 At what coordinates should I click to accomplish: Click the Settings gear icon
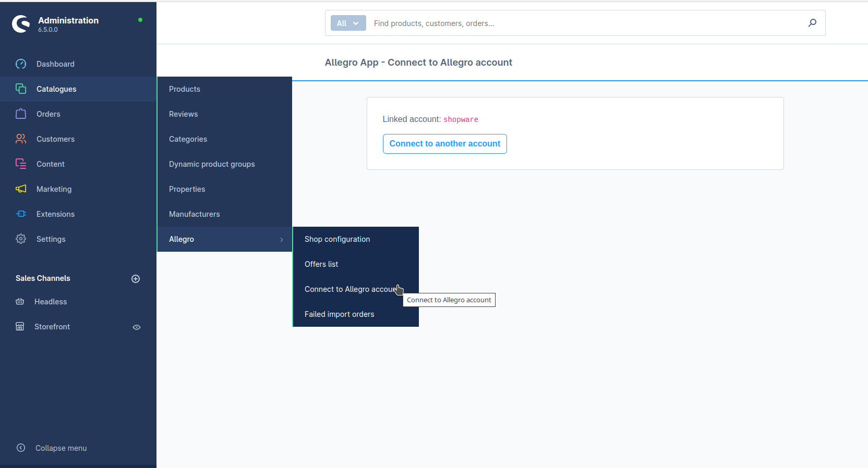coord(21,239)
